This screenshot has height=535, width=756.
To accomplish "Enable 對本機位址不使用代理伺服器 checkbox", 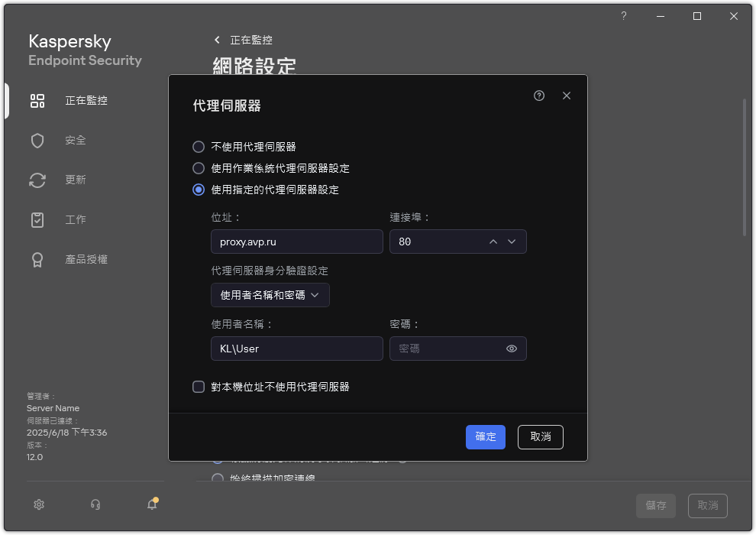I will (x=199, y=387).
